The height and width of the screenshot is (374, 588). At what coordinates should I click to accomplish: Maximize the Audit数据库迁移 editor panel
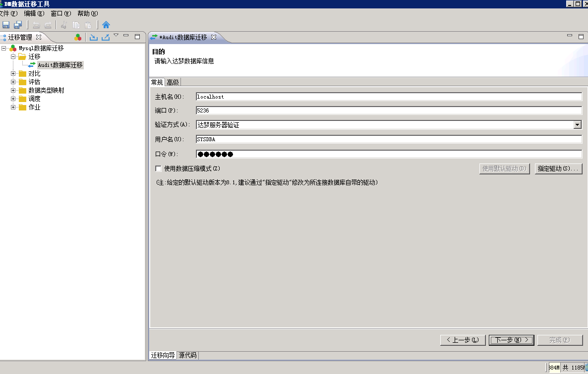(581, 36)
